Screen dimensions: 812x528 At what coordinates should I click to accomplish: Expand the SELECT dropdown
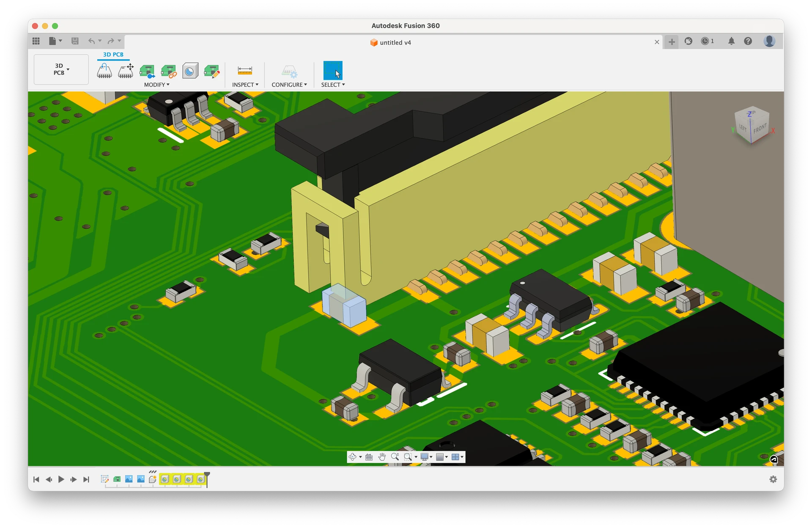tap(333, 85)
